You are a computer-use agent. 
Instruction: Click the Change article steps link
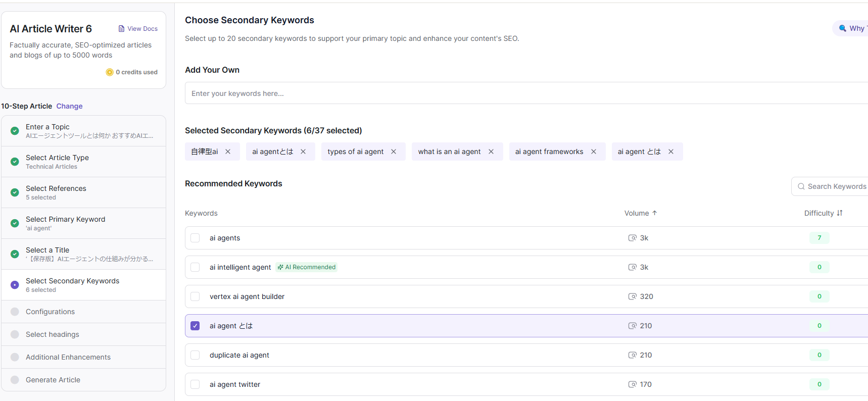[x=69, y=106]
